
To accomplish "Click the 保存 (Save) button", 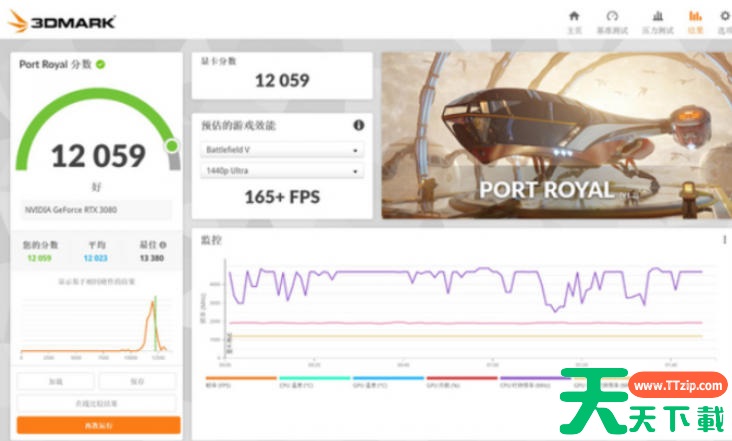I will click(137, 381).
